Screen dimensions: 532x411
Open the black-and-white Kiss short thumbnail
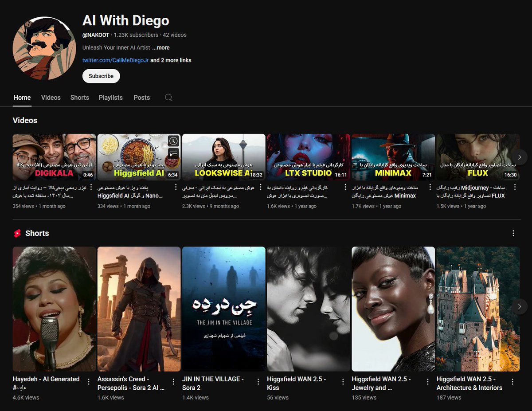point(309,309)
